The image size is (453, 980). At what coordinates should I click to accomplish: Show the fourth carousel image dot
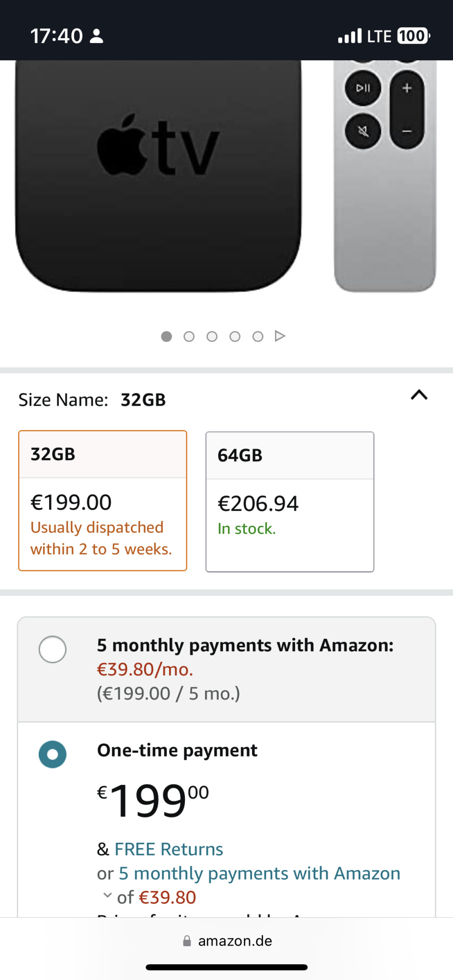[235, 337]
